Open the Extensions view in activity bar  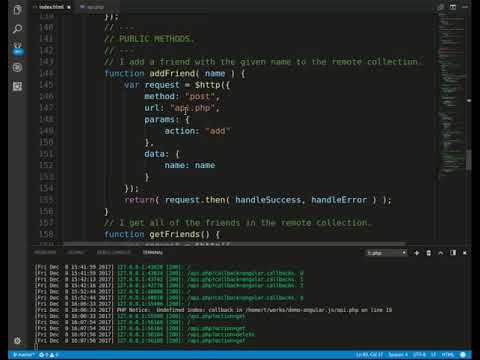coord(17,87)
